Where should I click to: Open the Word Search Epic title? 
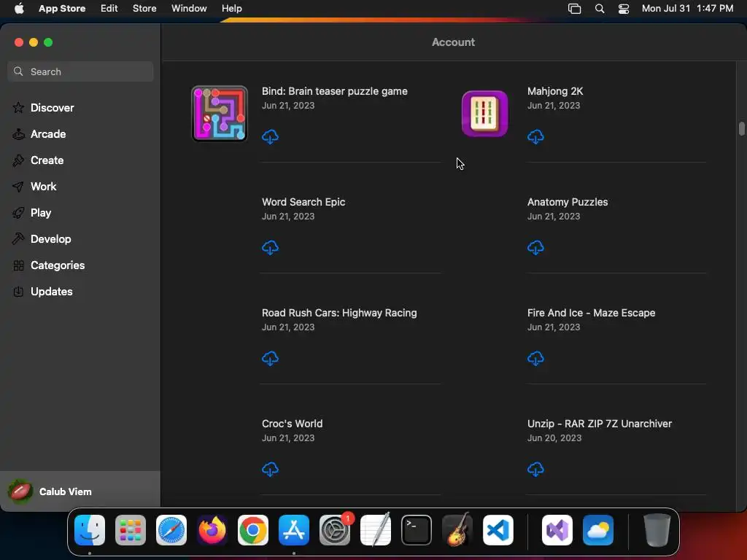(303, 202)
